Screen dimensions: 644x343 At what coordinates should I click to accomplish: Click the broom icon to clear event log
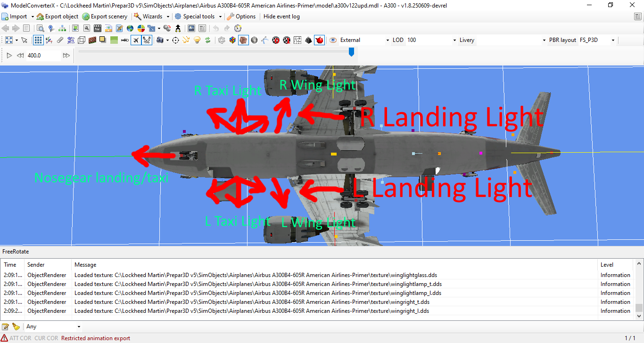(16, 327)
